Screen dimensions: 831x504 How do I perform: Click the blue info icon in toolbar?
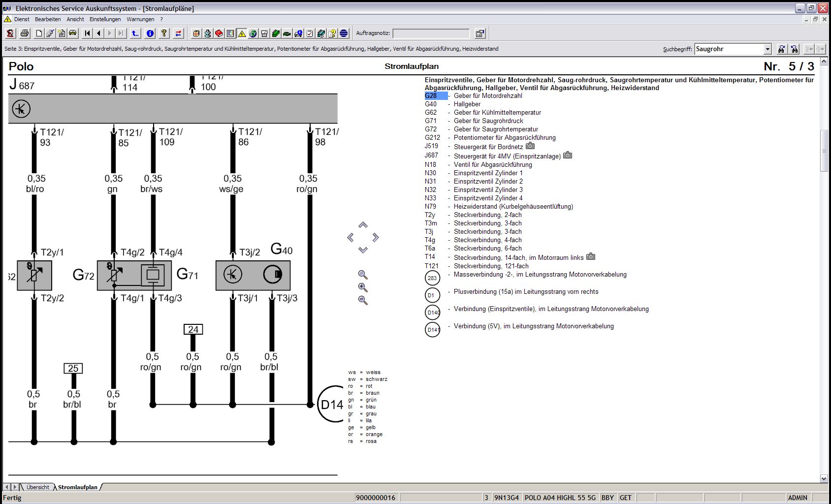[x=150, y=33]
